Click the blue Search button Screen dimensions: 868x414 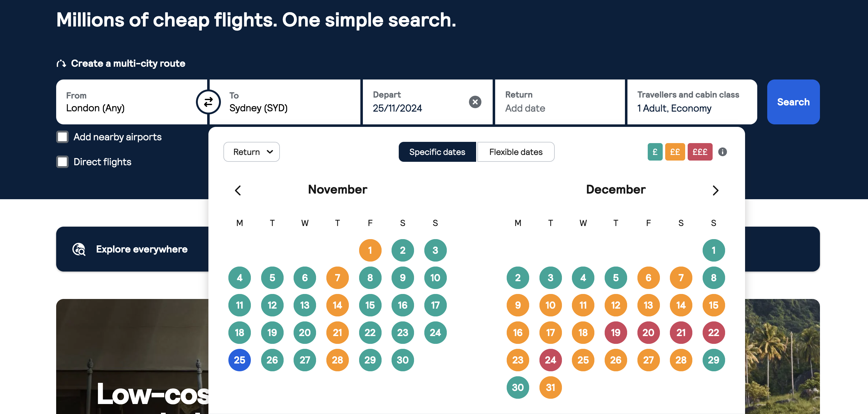[793, 102]
